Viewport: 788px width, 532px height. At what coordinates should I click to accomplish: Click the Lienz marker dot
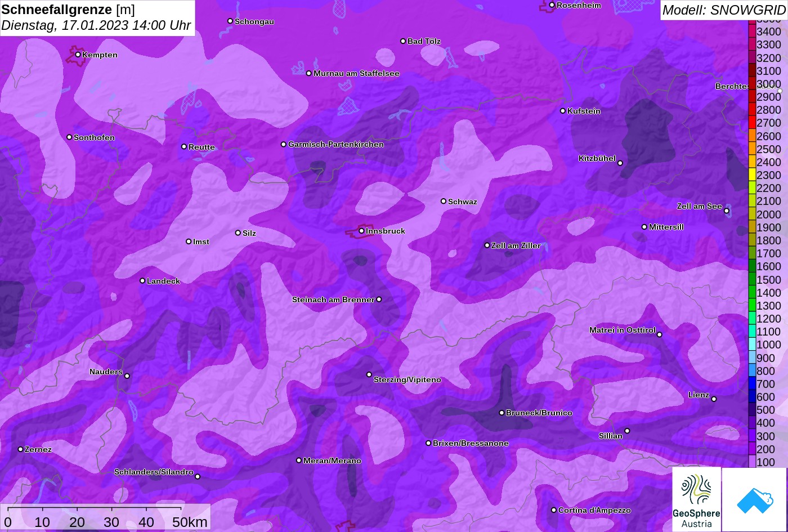[x=714, y=399]
